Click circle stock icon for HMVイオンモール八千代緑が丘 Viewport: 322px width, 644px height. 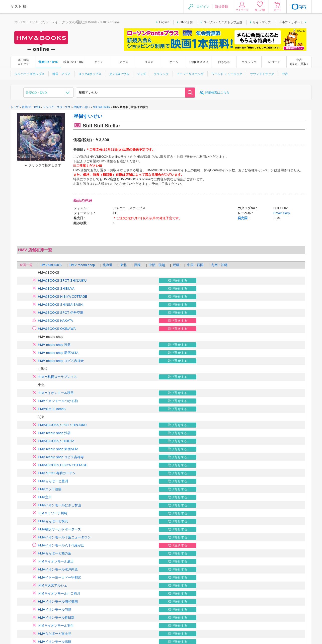34,545
